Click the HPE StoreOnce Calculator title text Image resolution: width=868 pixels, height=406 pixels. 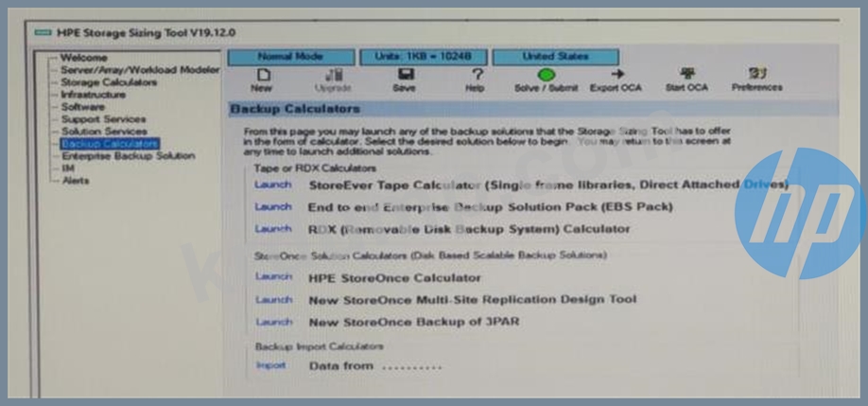coord(394,277)
